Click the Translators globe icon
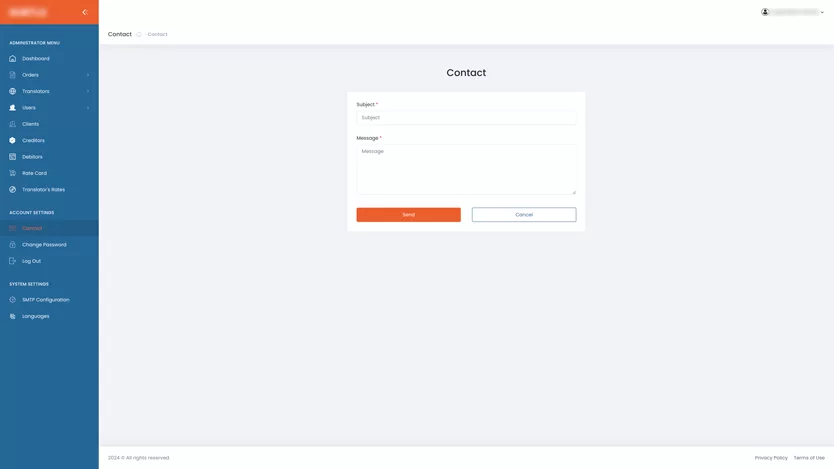This screenshot has height=469, width=834. coord(13,91)
